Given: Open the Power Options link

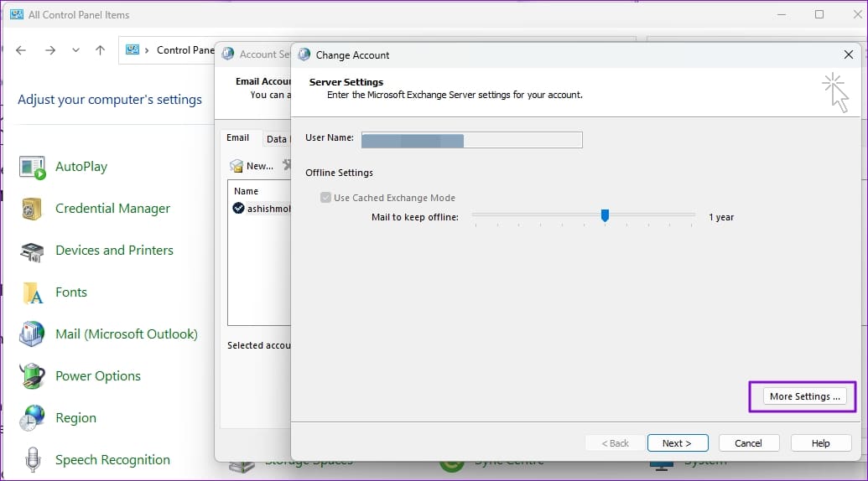Looking at the screenshot, I should 98,376.
